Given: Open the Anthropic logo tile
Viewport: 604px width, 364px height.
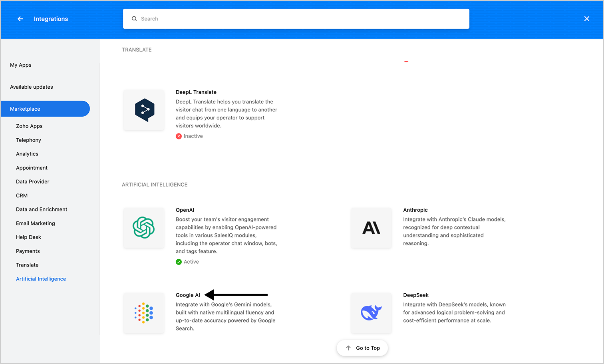Looking at the screenshot, I should point(371,228).
